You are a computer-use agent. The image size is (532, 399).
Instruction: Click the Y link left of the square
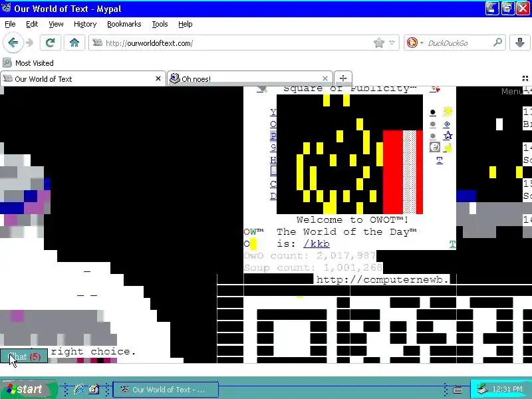273,112
